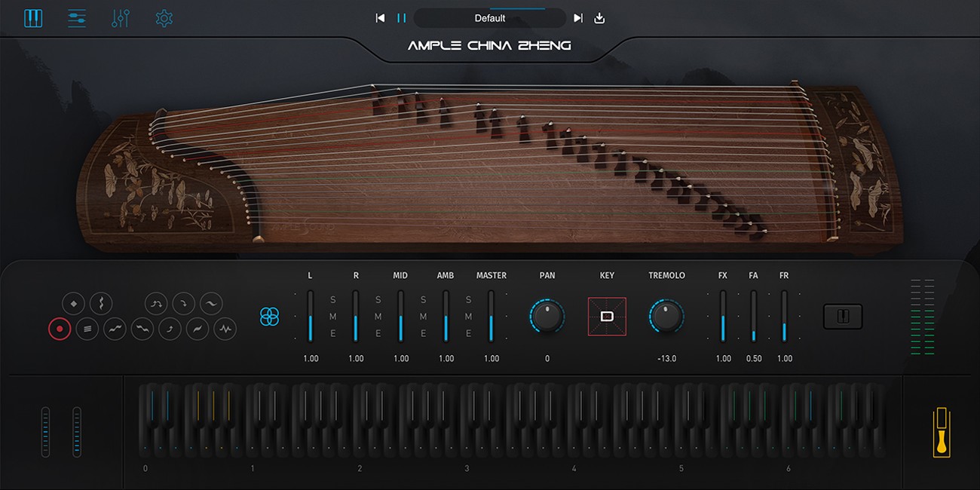Mute the MID channel with M
980x490 pixels.
click(424, 317)
